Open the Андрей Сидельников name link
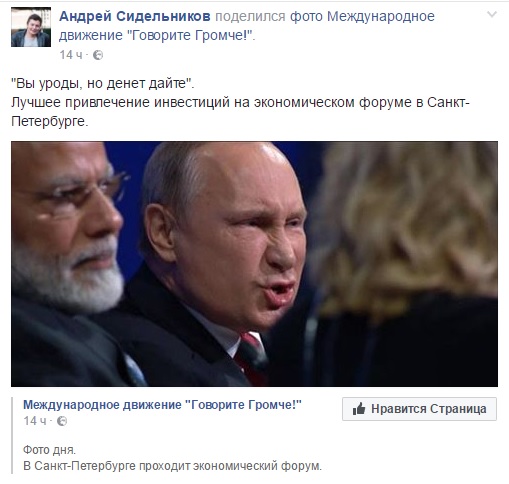Screen dimensions: 509x484 click(135, 16)
